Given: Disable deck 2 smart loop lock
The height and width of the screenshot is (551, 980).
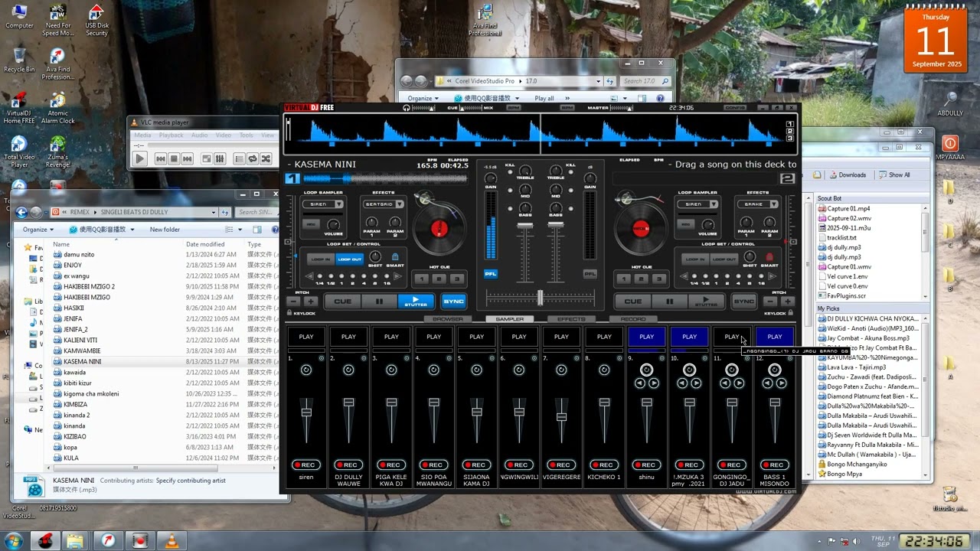Looking at the screenshot, I should coord(769,258).
